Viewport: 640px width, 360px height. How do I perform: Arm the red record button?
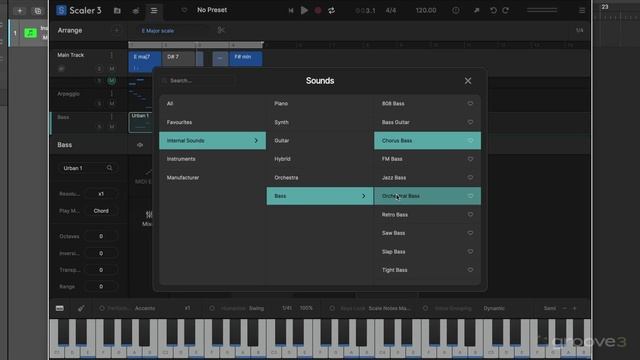point(318,11)
